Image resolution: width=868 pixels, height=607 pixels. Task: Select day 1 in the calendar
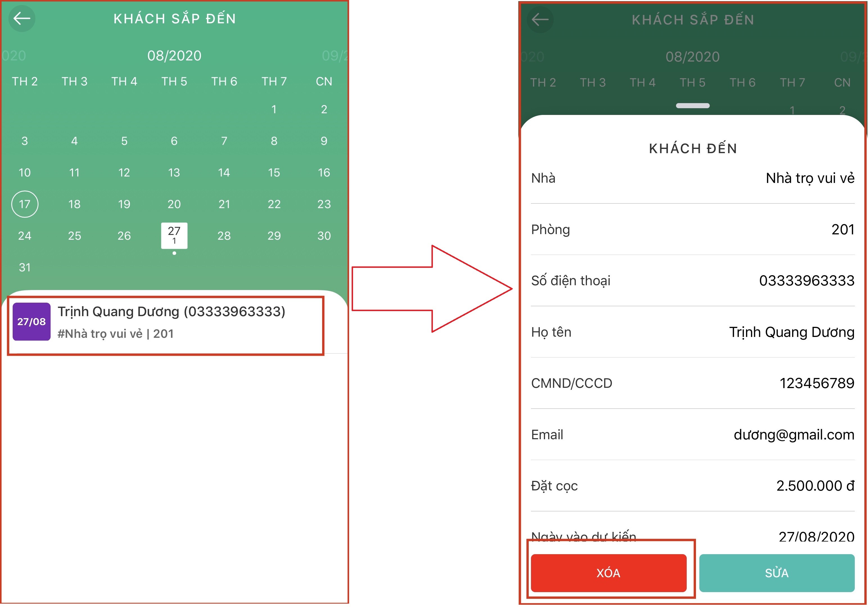tap(274, 109)
